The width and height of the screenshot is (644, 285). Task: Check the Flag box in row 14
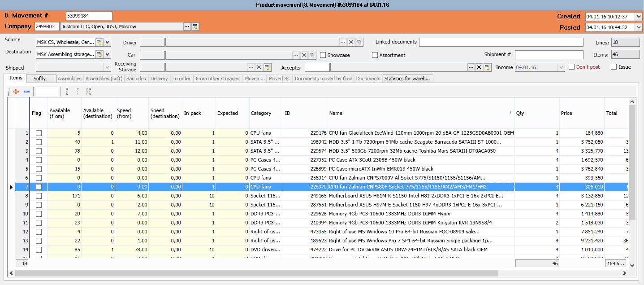point(39,250)
